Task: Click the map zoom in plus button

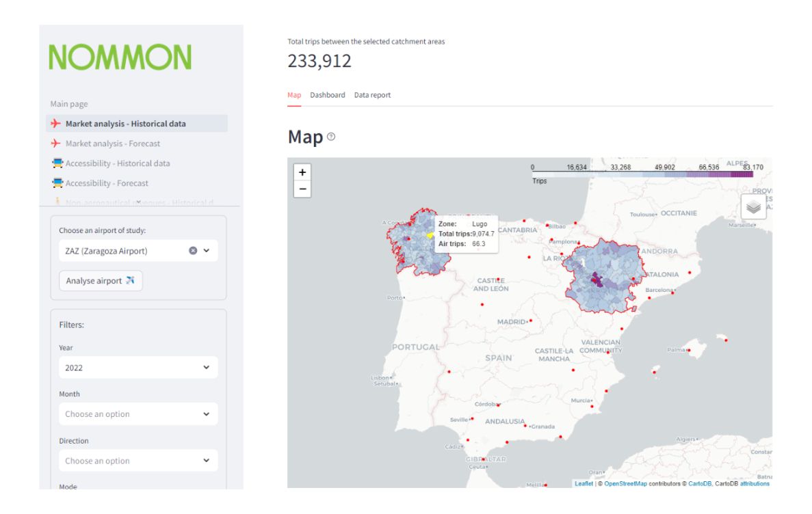Action: click(302, 173)
